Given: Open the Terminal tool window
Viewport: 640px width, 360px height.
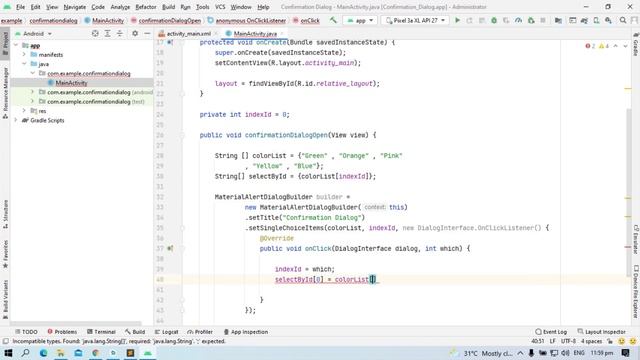Looking at the screenshot, I should 101,332.
